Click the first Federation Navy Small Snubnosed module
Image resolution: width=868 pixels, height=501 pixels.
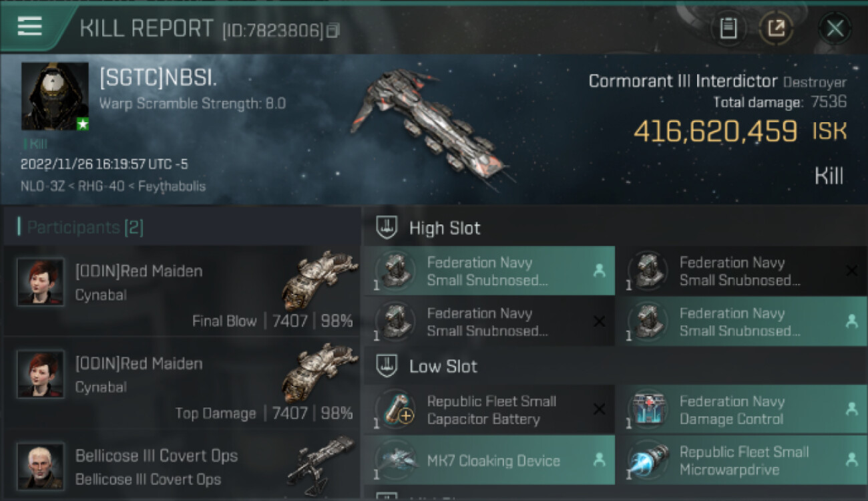pos(488,271)
